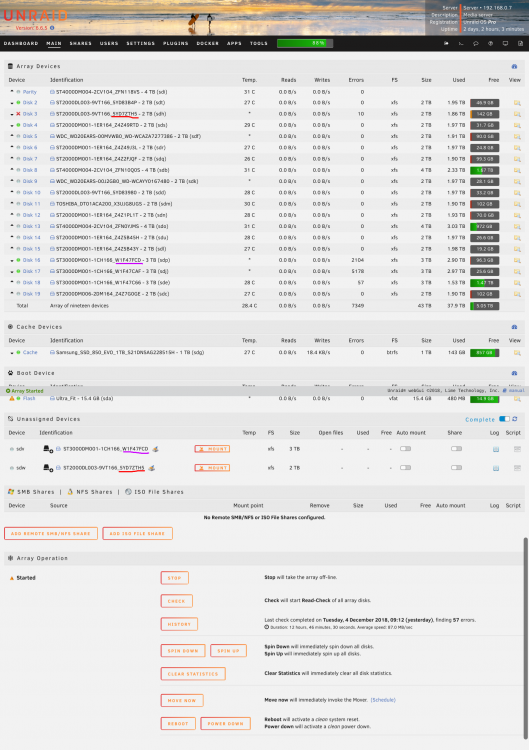Screen dimensions: 529x750
Task: Click the Spin Down button
Action: tap(183, 651)
